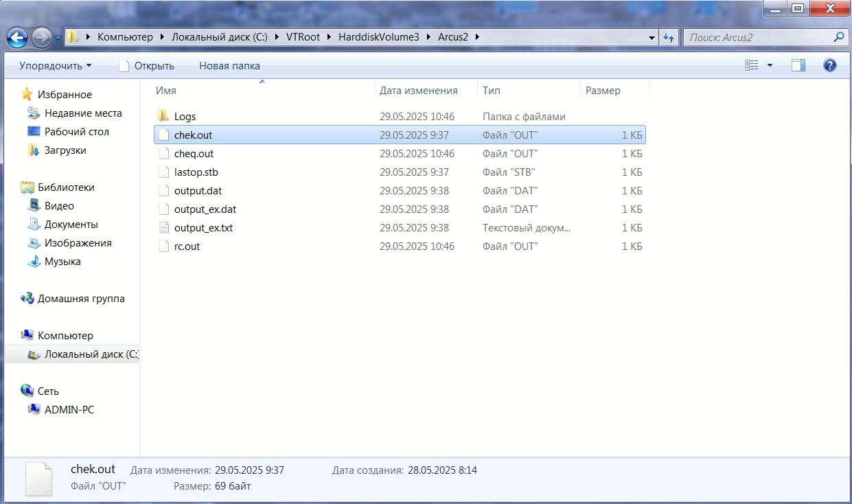Expand the arrow after VTRoot breadcrumb
The width and height of the screenshot is (852, 504).
(328, 37)
